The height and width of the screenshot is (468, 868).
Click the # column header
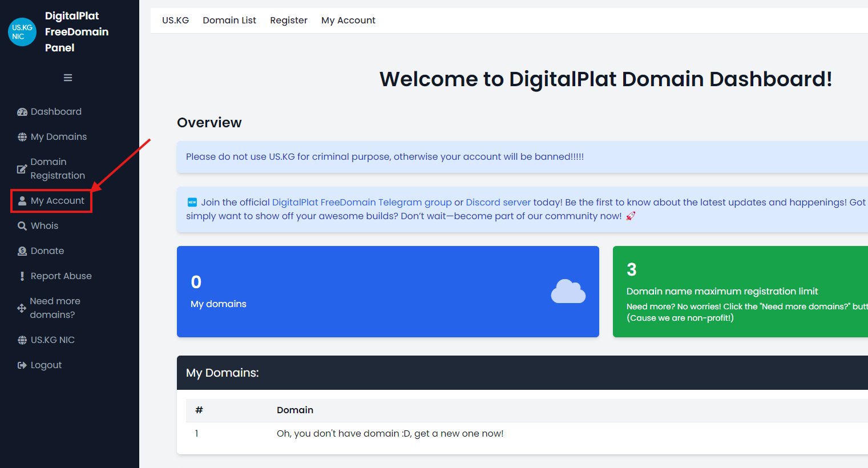[x=199, y=410]
